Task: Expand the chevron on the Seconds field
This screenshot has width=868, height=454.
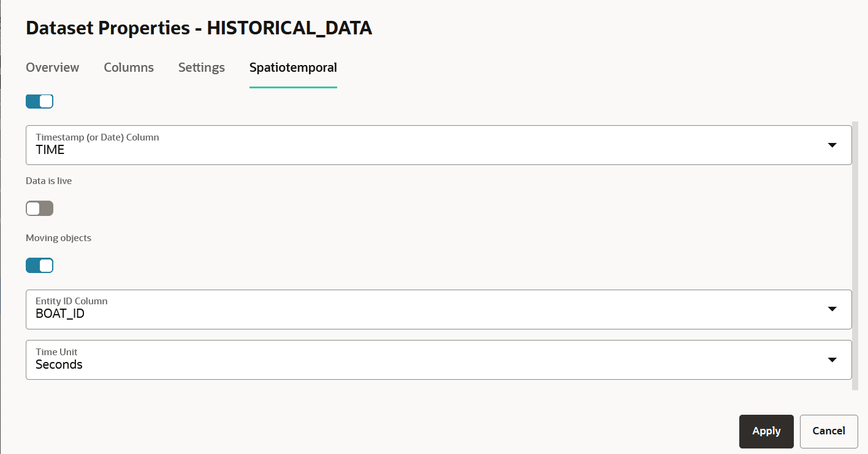Action: coord(832,360)
